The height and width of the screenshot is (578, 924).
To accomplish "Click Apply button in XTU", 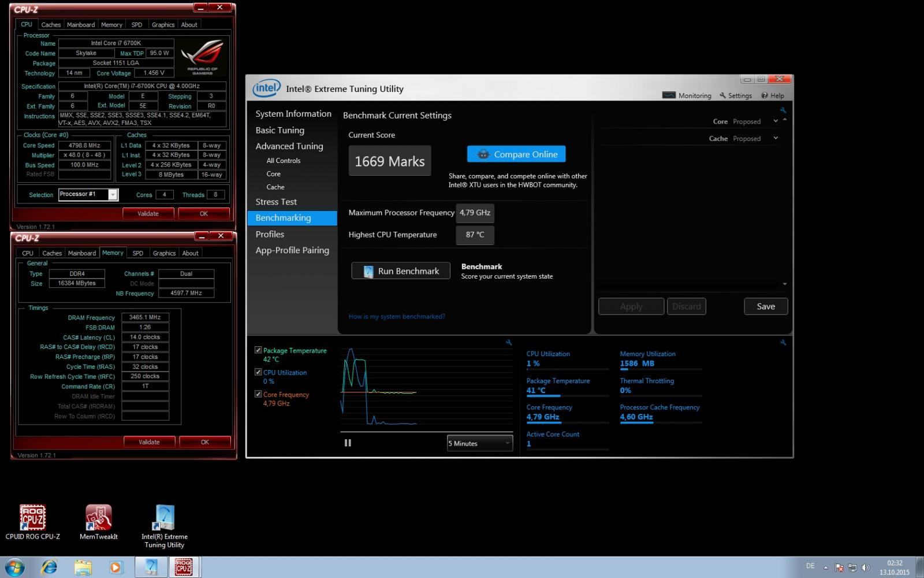I will click(x=631, y=306).
